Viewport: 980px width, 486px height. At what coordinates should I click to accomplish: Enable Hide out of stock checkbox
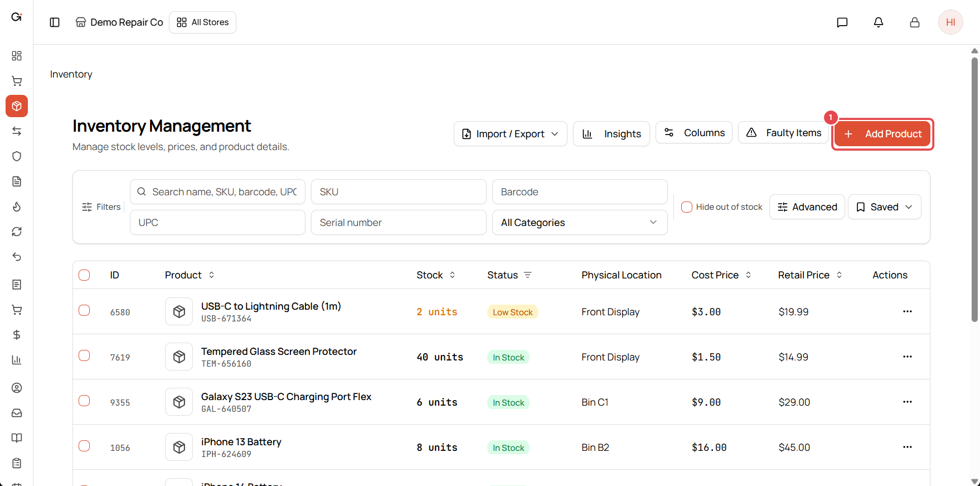[x=687, y=207]
